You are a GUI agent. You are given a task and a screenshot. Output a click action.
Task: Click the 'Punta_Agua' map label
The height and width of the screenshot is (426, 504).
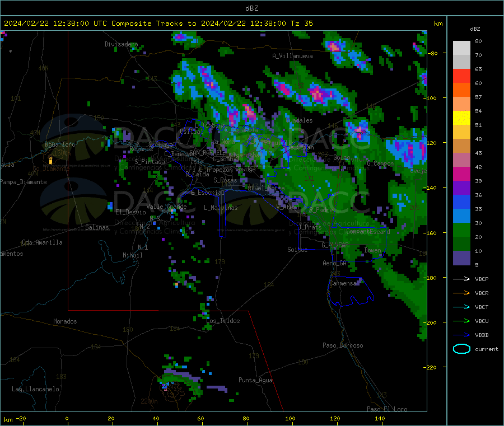(x=255, y=381)
